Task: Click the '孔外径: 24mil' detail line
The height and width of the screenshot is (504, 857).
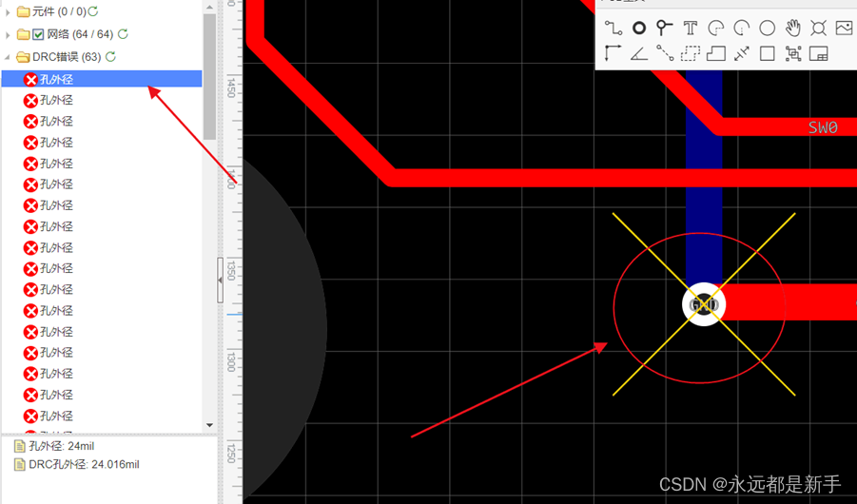Action: coord(62,446)
